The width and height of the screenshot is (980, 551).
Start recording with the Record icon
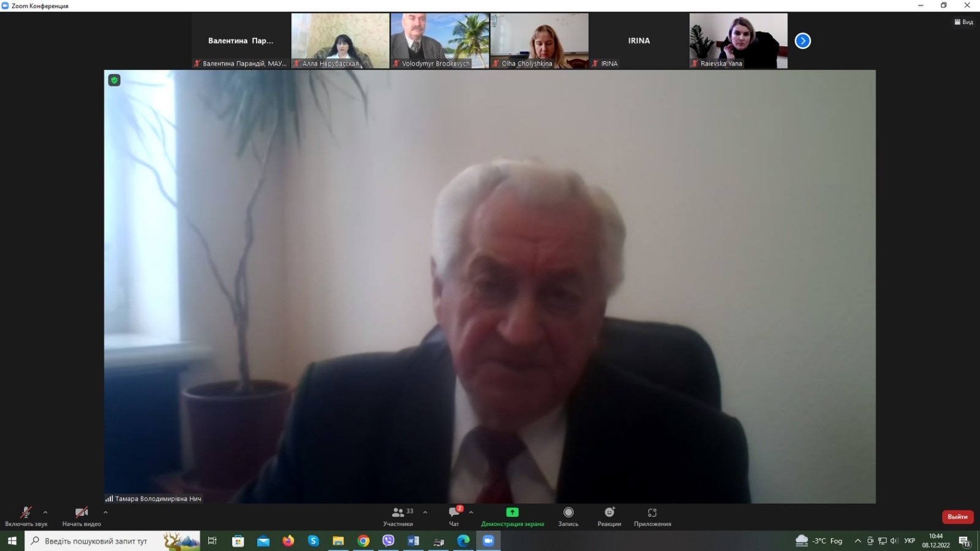(568, 512)
